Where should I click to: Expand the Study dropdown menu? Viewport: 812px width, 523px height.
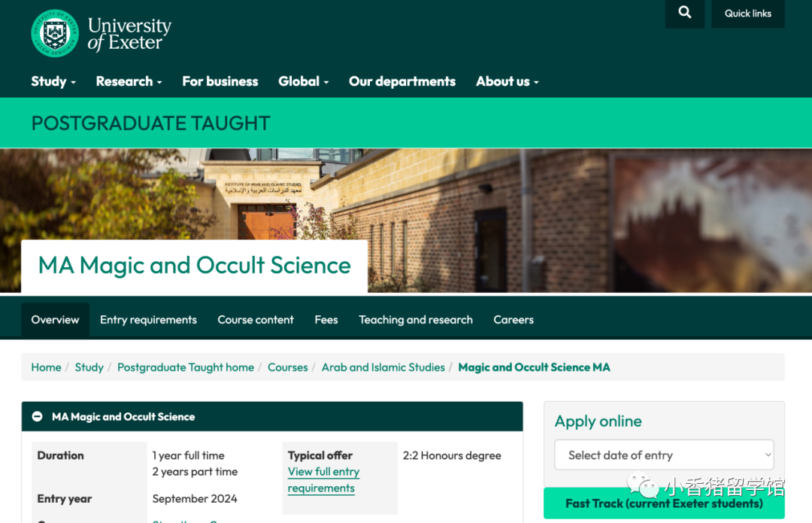point(53,81)
